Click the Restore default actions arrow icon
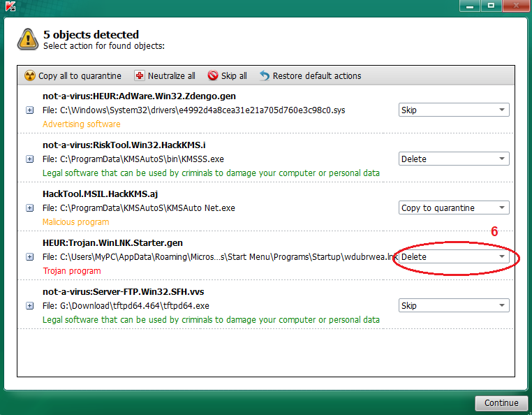The width and height of the screenshot is (532, 415). 264,75
